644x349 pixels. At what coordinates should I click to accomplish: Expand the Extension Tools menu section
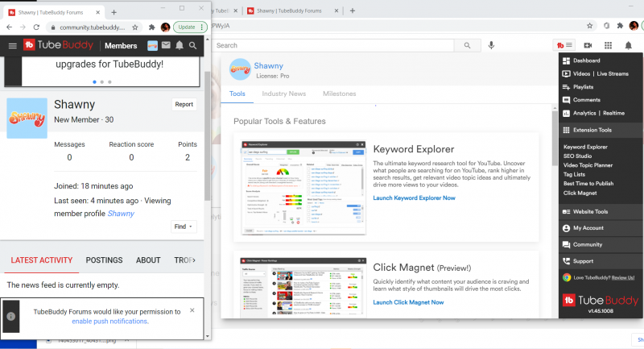pyautogui.click(x=599, y=130)
